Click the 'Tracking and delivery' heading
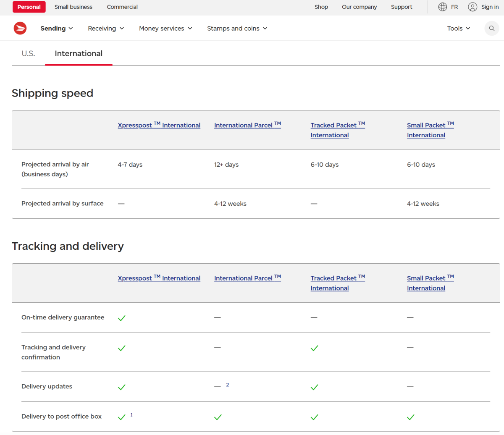The height and width of the screenshot is (435, 504). (68, 246)
